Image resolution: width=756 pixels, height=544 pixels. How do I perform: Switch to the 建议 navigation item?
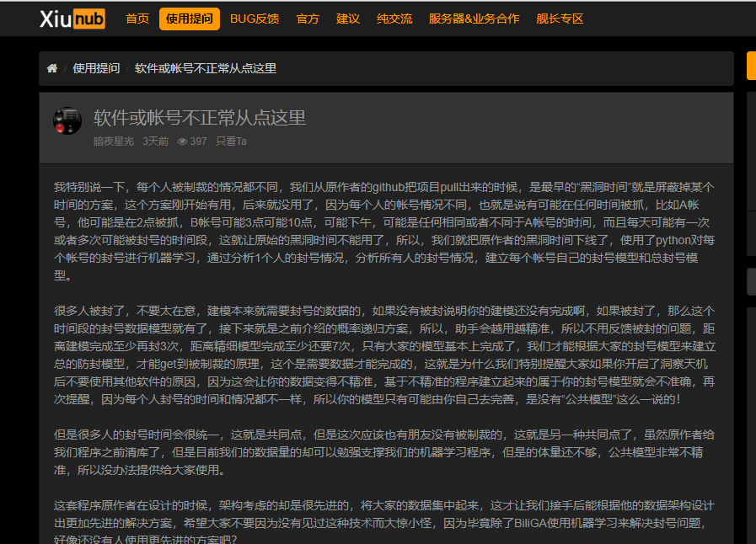[347, 19]
